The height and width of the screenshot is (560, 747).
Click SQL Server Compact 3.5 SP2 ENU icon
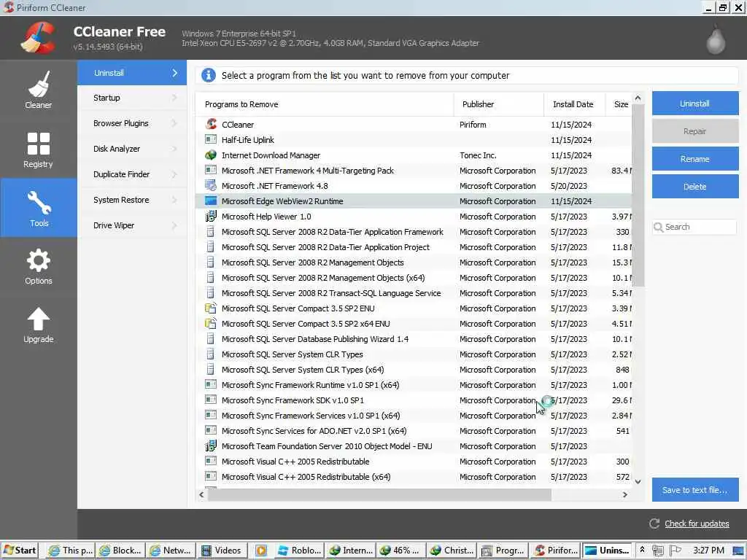point(211,308)
